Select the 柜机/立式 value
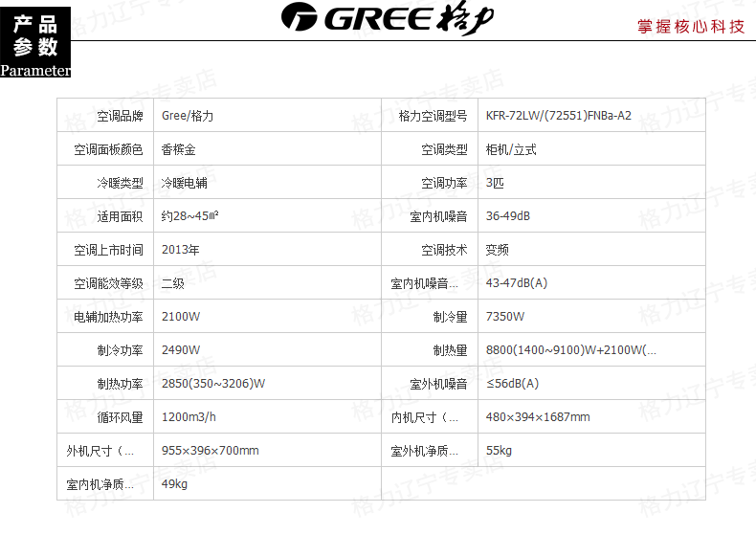Viewport: 756px width, 535px height. [x=511, y=149]
